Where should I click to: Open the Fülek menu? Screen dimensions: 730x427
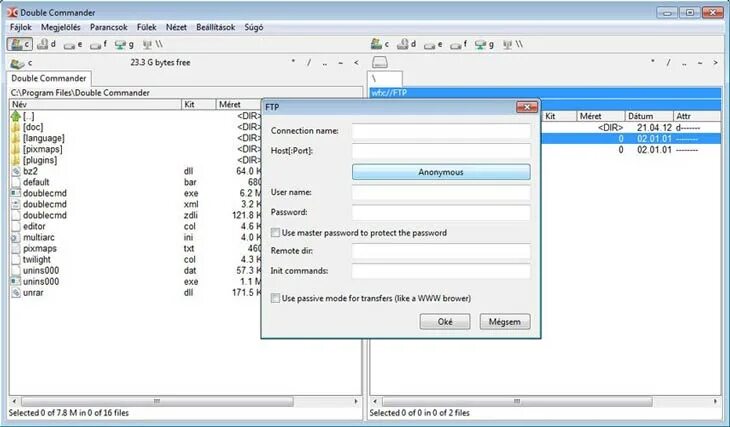click(x=147, y=27)
